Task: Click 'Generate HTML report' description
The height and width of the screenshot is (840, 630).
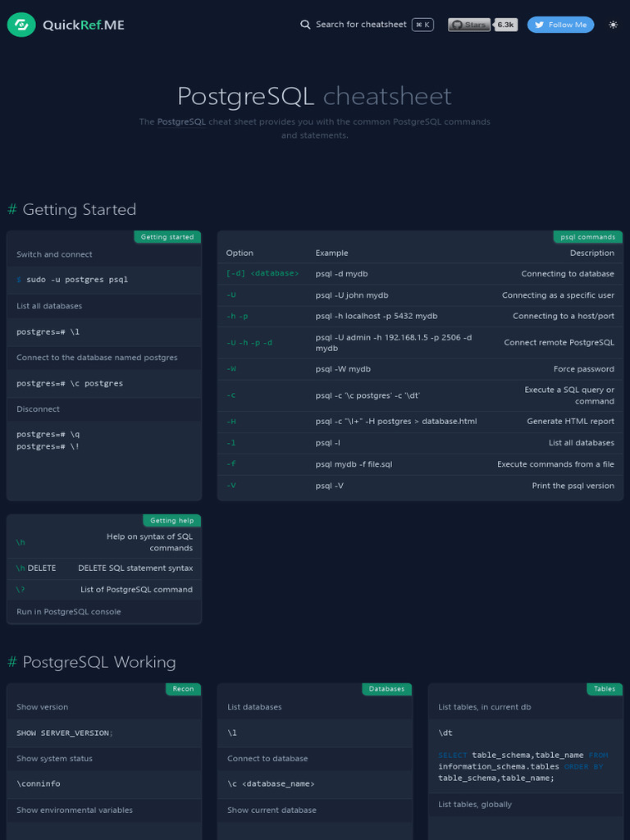Action: coord(571,421)
